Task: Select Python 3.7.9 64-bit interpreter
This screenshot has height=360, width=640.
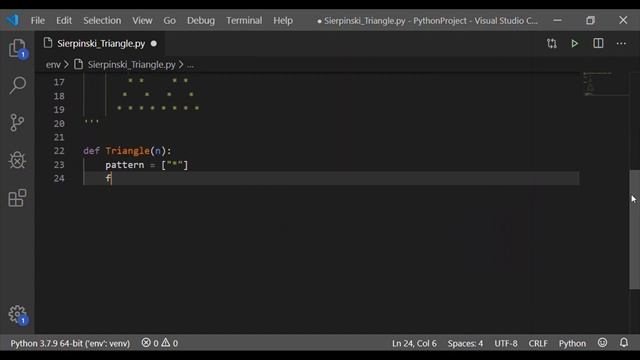Action: (70, 343)
